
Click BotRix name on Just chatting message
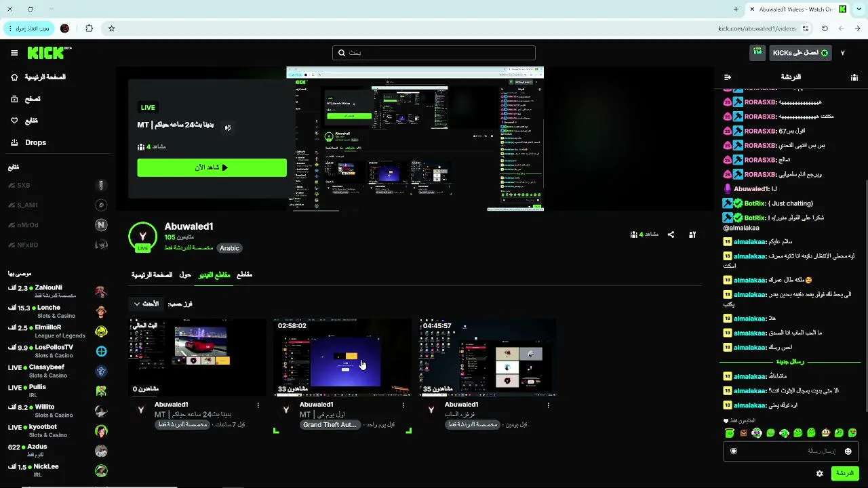pyautogui.click(x=755, y=203)
